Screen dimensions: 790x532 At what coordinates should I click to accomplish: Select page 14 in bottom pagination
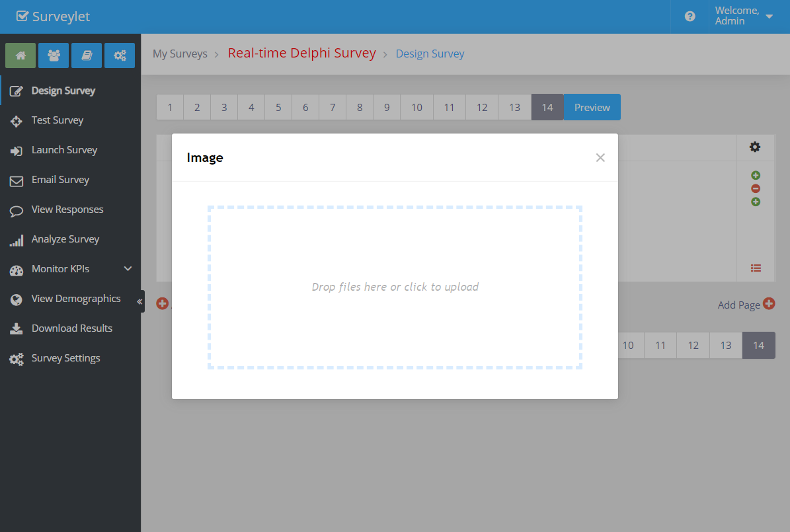pos(759,346)
